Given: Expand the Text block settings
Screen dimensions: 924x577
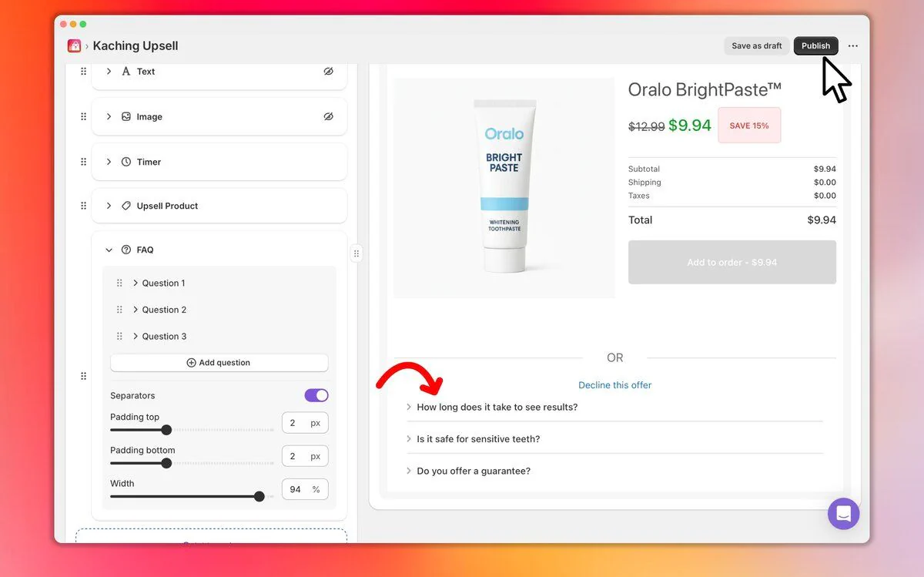Looking at the screenshot, I should 109,71.
